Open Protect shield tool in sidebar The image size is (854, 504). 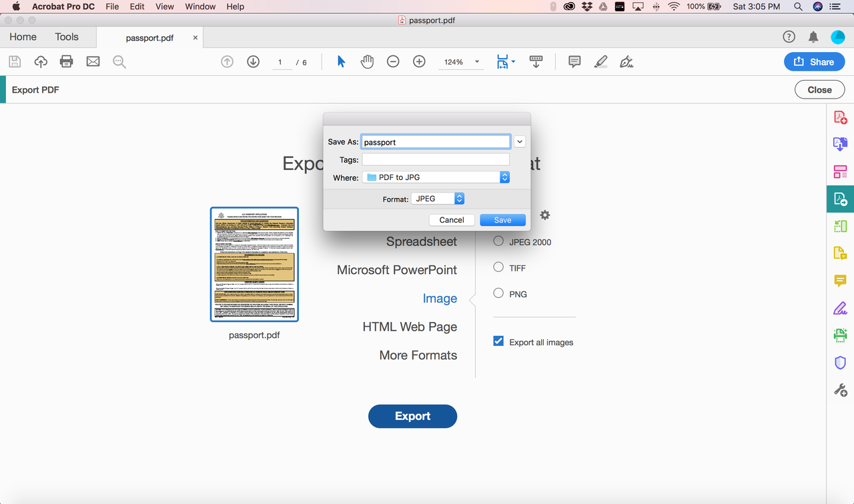[840, 363]
